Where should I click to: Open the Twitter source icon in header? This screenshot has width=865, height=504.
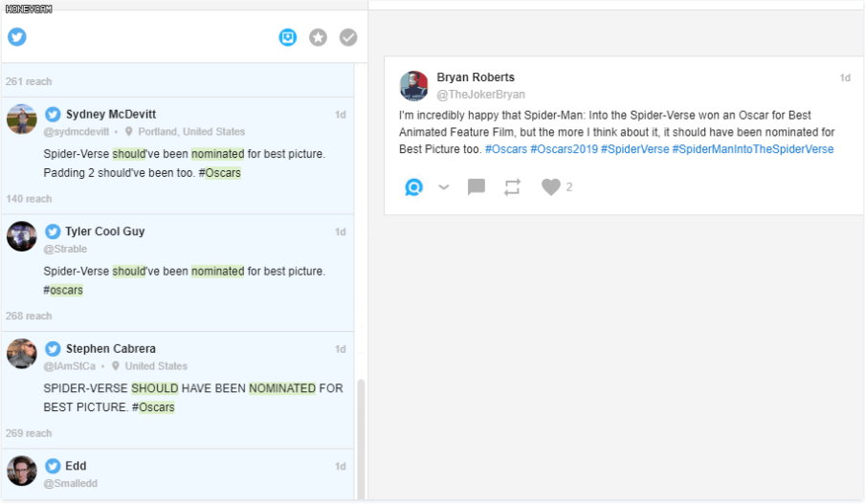tap(17, 37)
